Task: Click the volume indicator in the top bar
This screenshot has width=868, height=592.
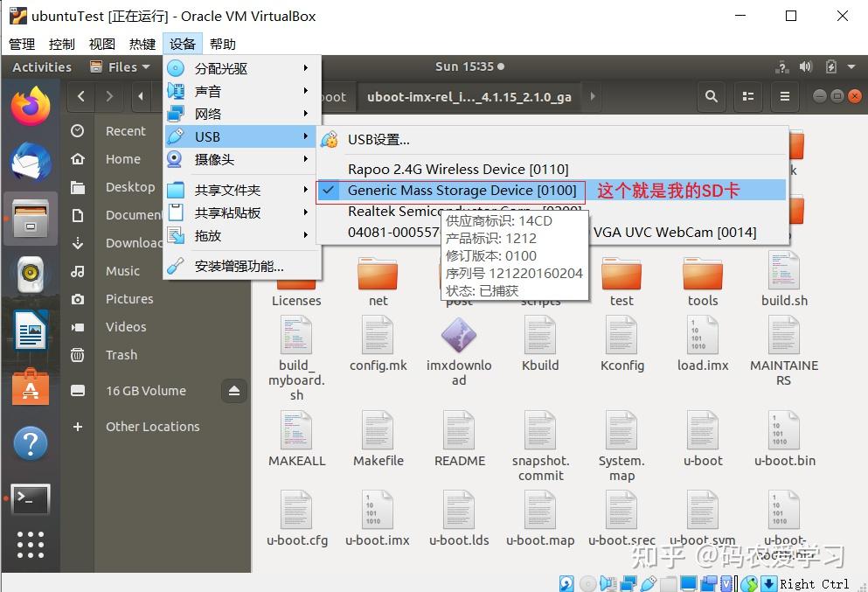Action: pos(804,66)
